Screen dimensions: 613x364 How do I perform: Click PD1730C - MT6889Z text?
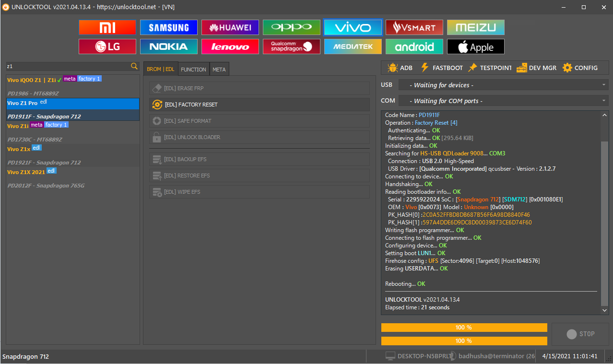click(35, 140)
